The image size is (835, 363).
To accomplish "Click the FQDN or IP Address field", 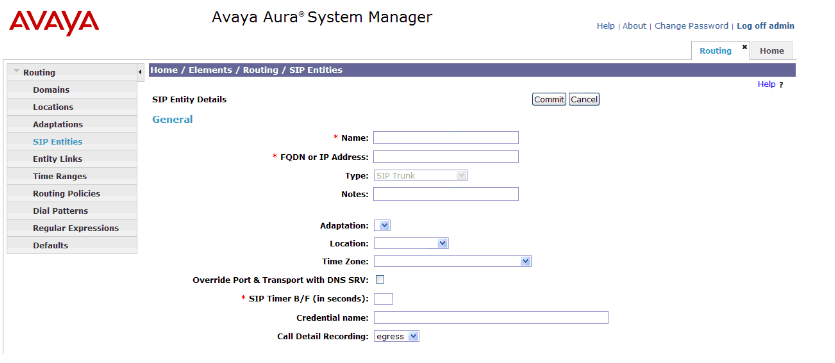I will [446, 156].
